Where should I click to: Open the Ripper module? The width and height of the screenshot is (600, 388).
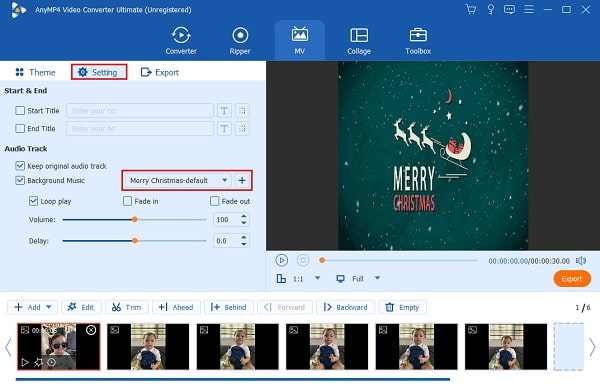(240, 41)
